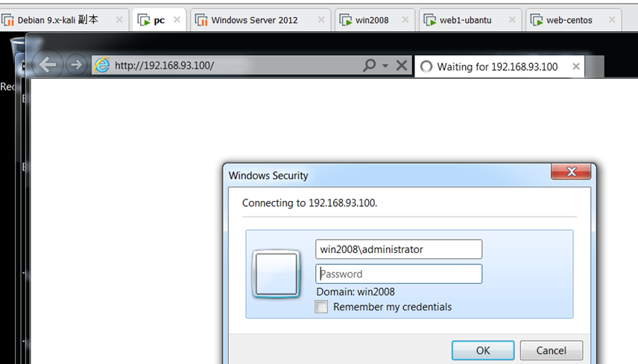Select the web-centos VM tab

click(x=569, y=20)
